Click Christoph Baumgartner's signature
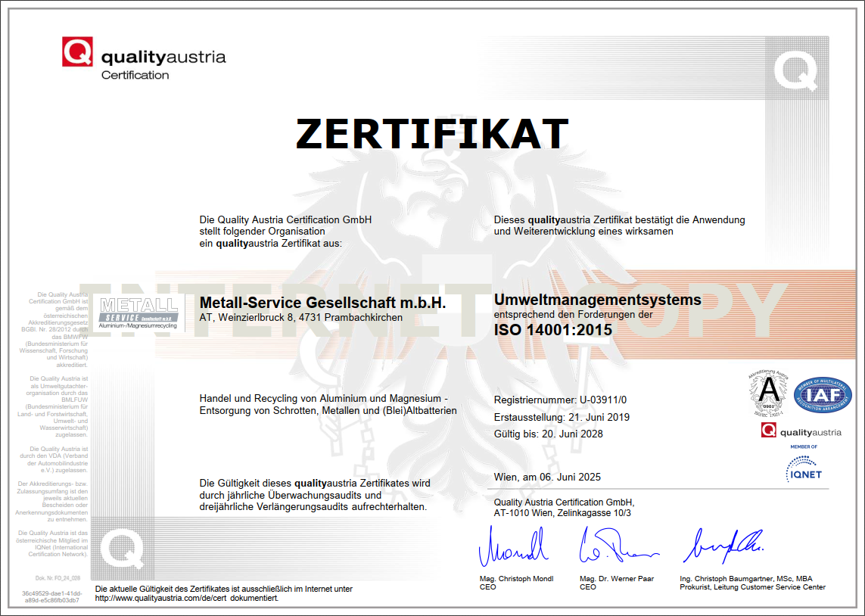The width and height of the screenshot is (865, 616). [723, 545]
